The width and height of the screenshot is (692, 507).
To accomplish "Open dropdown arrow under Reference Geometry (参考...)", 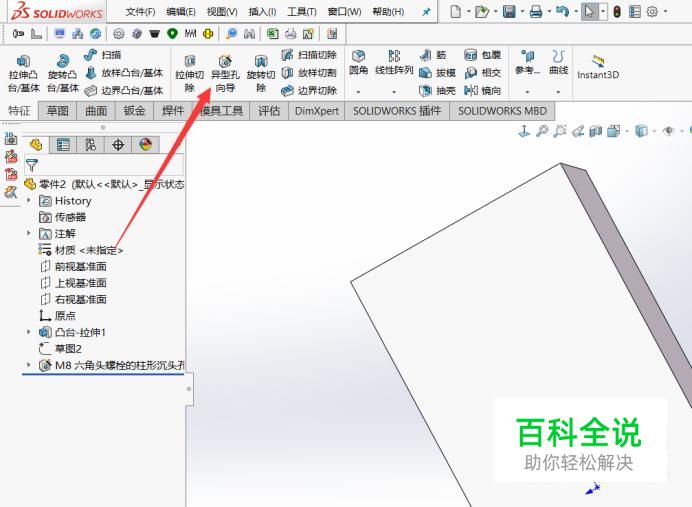I will 527,92.
